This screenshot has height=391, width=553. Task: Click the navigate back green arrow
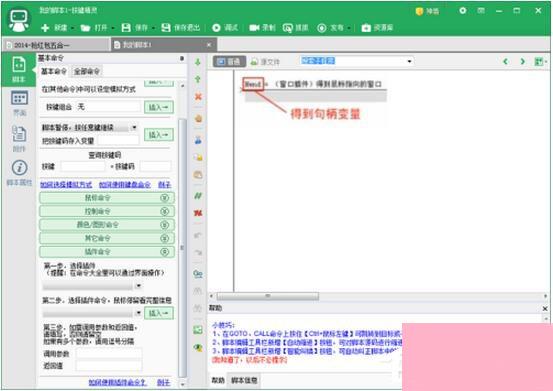coord(505,62)
